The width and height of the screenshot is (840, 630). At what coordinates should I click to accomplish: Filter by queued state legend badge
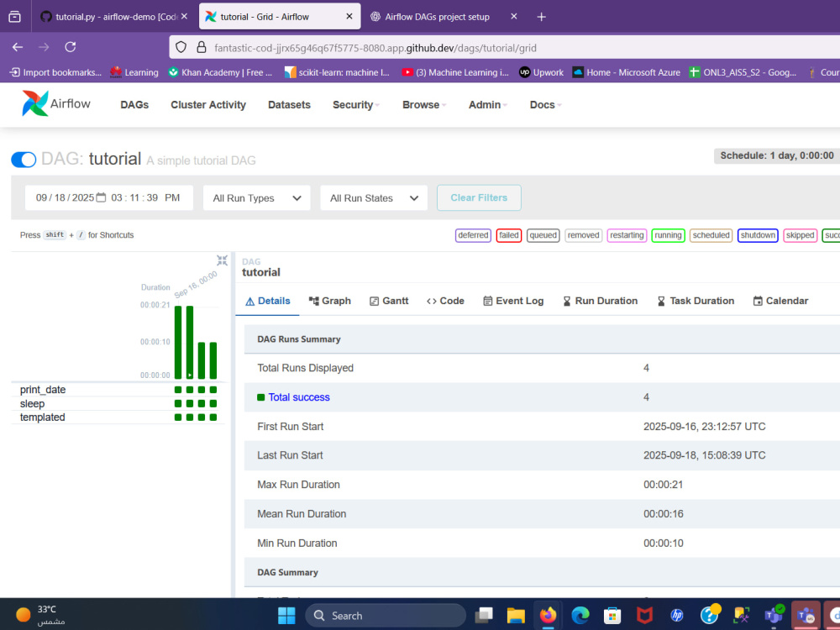coord(543,235)
